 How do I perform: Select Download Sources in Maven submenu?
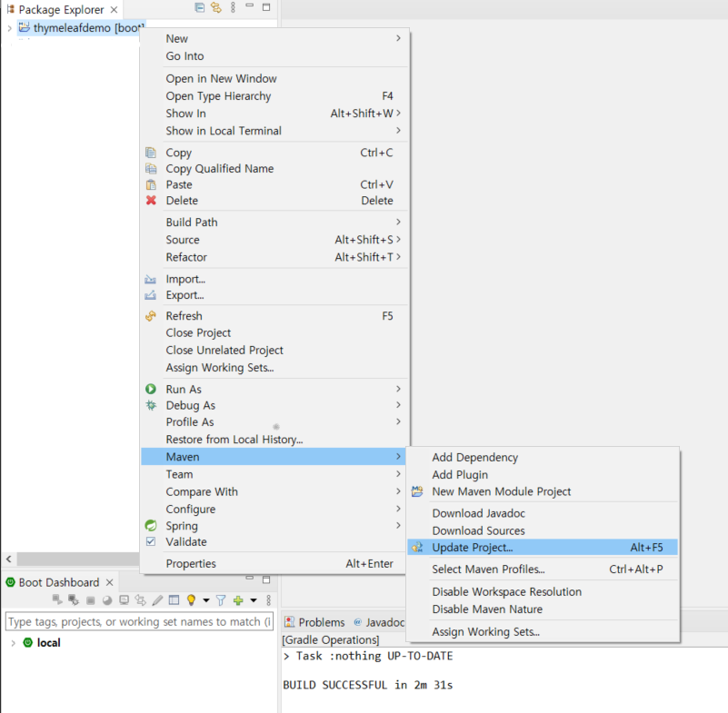(543, 530)
